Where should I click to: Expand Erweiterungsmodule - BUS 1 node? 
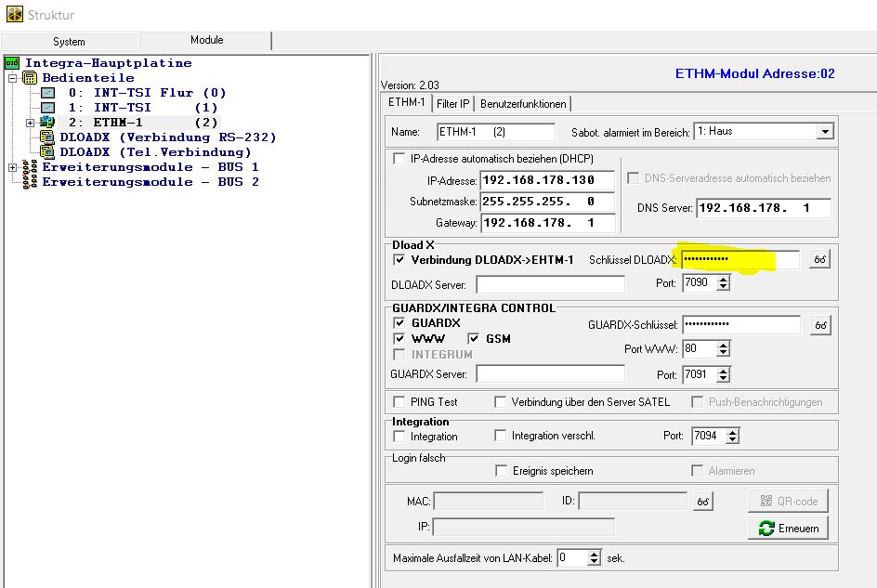point(12,167)
